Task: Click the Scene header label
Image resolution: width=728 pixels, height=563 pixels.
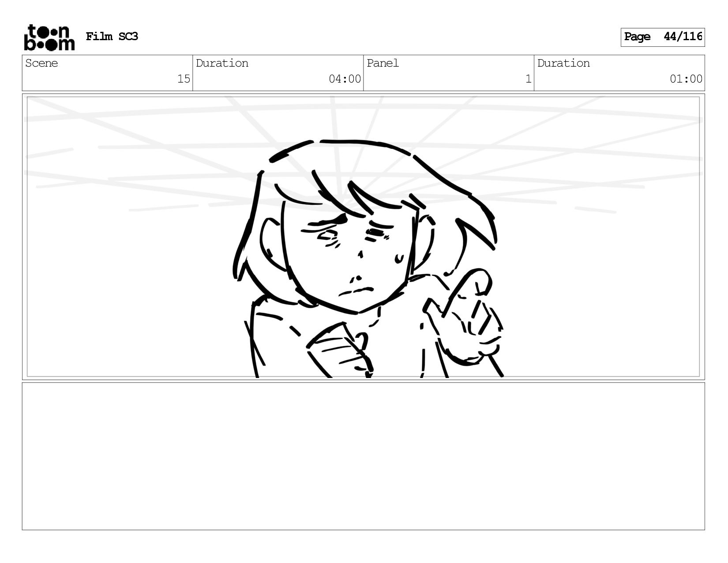Action: tap(41, 63)
